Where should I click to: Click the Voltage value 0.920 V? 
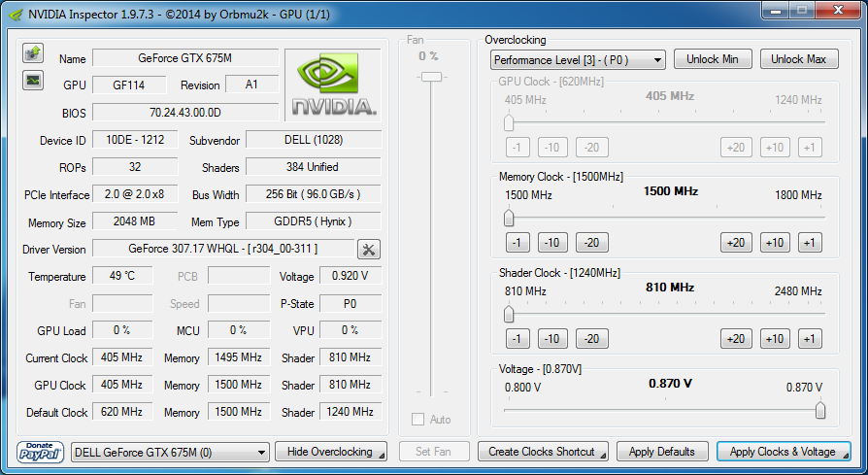pyautogui.click(x=351, y=276)
